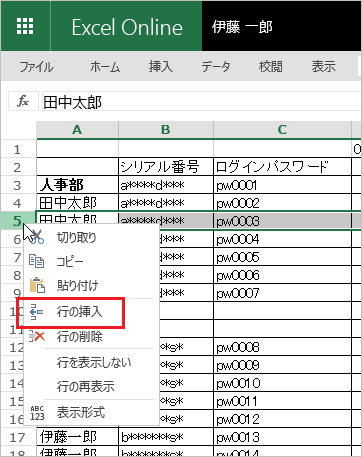Click the Excel Online title link
This screenshot has width=362, height=457.
tap(127, 27)
